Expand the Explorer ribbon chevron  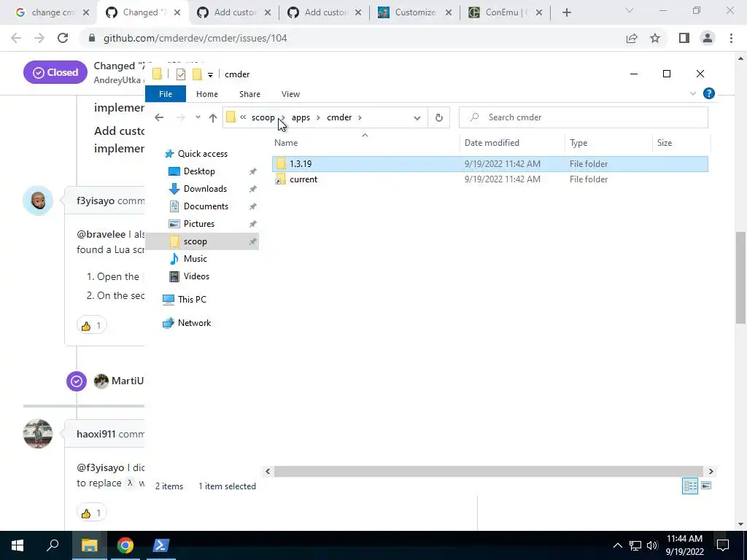(693, 94)
